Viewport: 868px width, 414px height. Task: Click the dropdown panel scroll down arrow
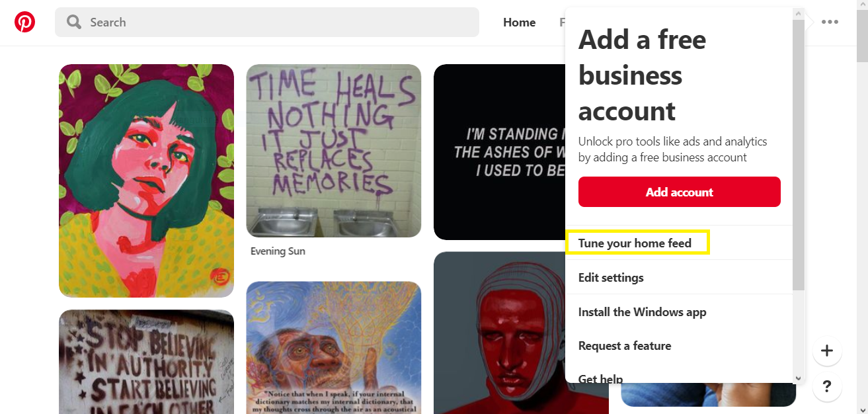(798, 378)
